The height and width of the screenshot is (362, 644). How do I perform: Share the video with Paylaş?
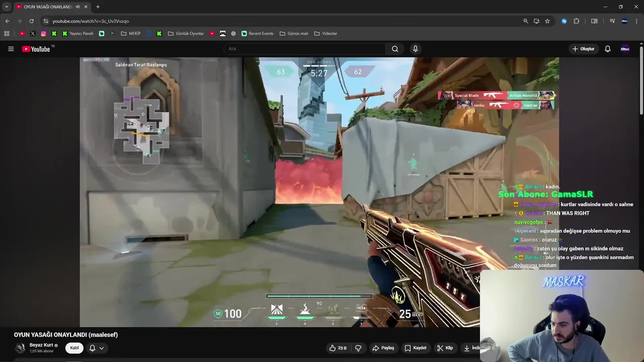click(x=383, y=348)
